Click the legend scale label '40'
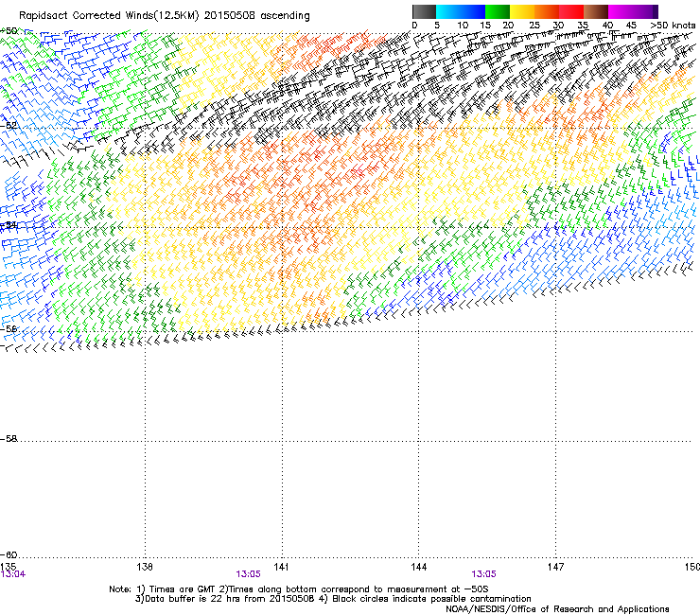 [x=607, y=26]
